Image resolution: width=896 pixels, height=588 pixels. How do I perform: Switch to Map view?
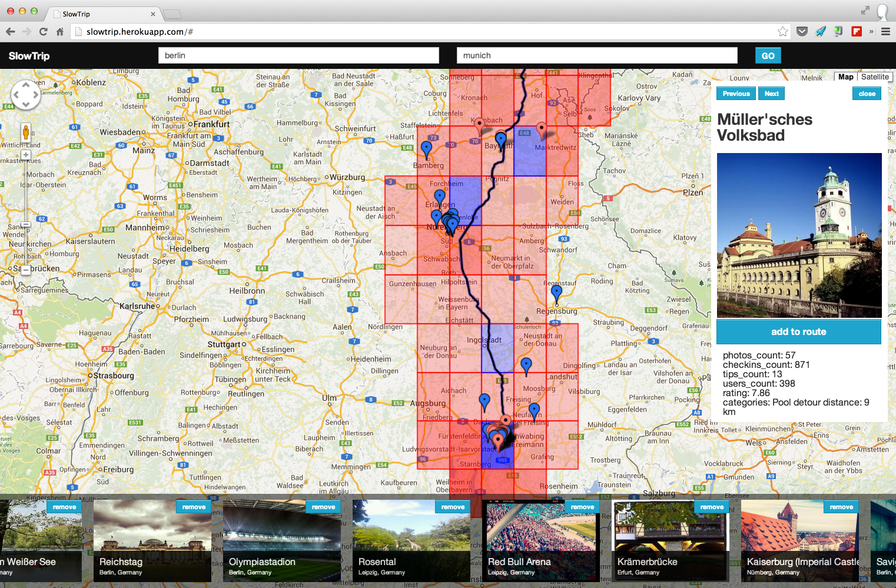pos(845,77)
